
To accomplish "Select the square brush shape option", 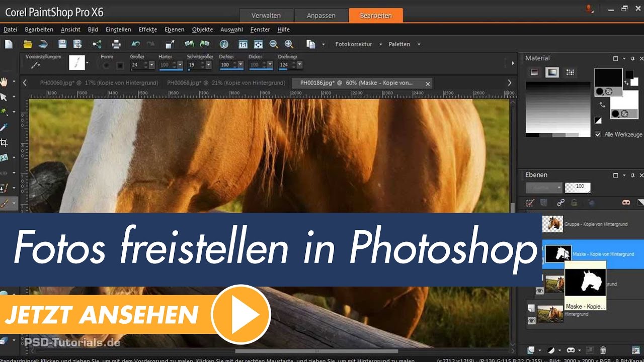I will pos(120,65).
